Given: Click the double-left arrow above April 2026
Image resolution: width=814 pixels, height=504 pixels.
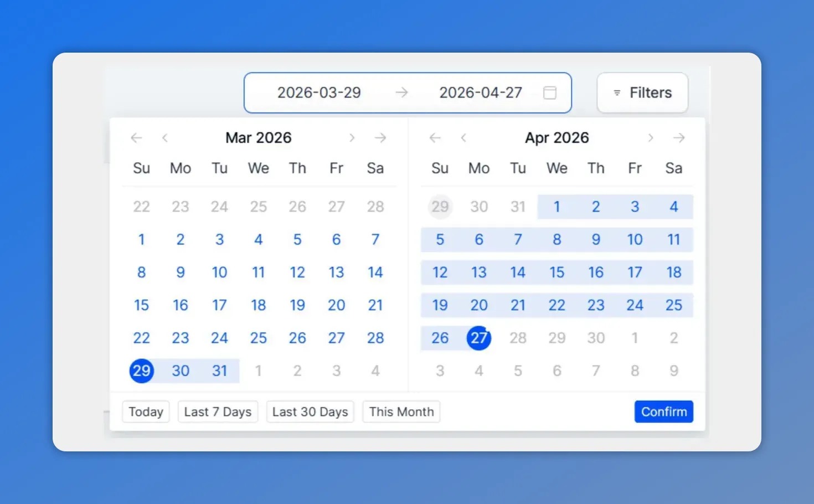Looking at the screenshot, I should [435, 137].
